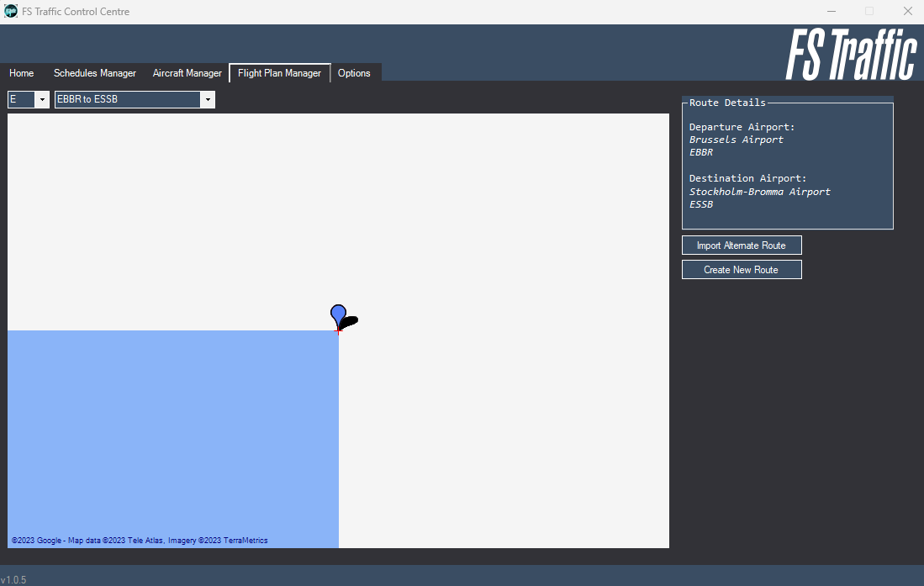This screenshot has width=924, height=586.
Task: Click the FS Traffic application icon in titlebar
Action: point(10,11)
